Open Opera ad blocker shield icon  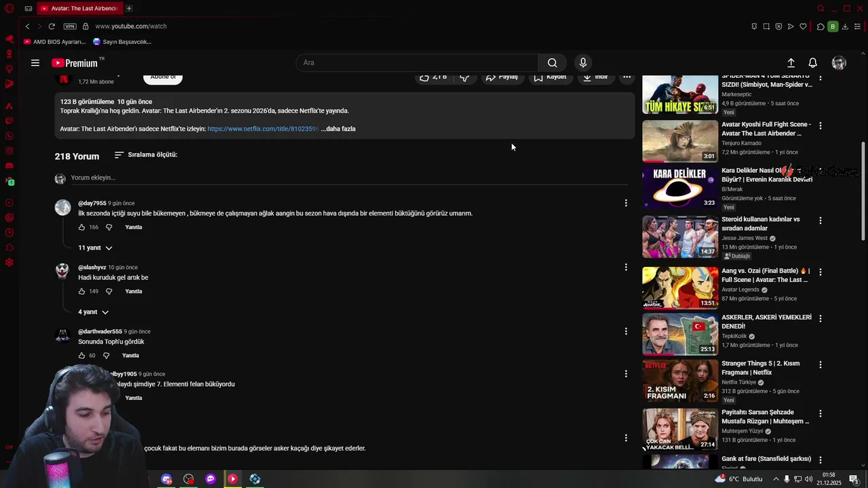coord(778,26)
